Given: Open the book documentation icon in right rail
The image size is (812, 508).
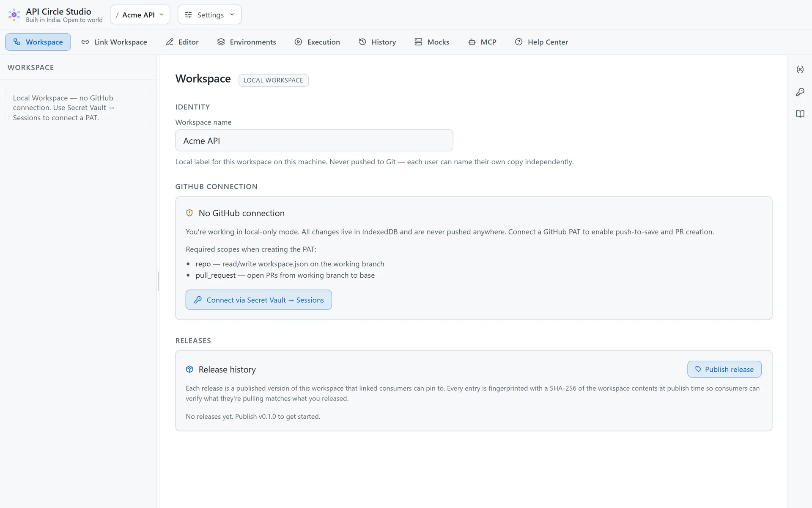Looking at the screenshot, I should point(800,114).
